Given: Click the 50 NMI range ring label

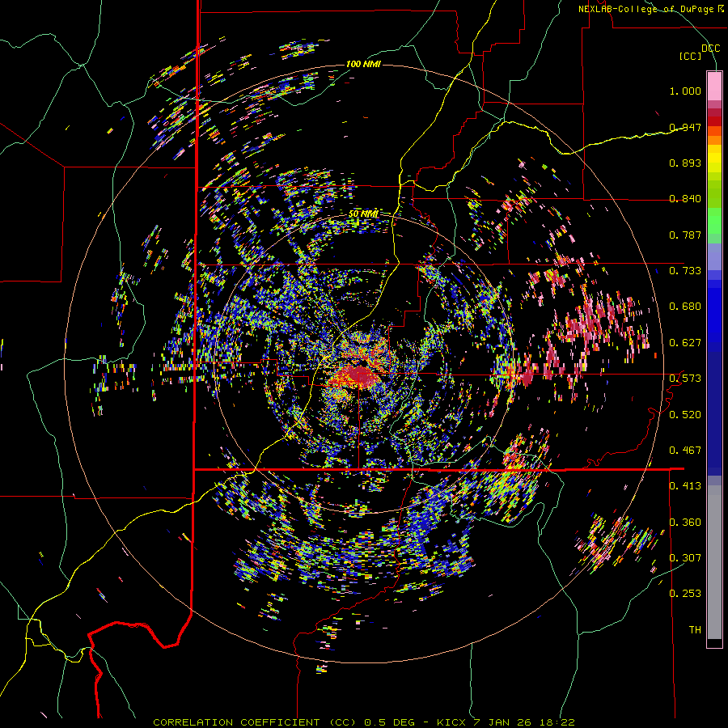Looking at the screenshot, I should point(363,214).
